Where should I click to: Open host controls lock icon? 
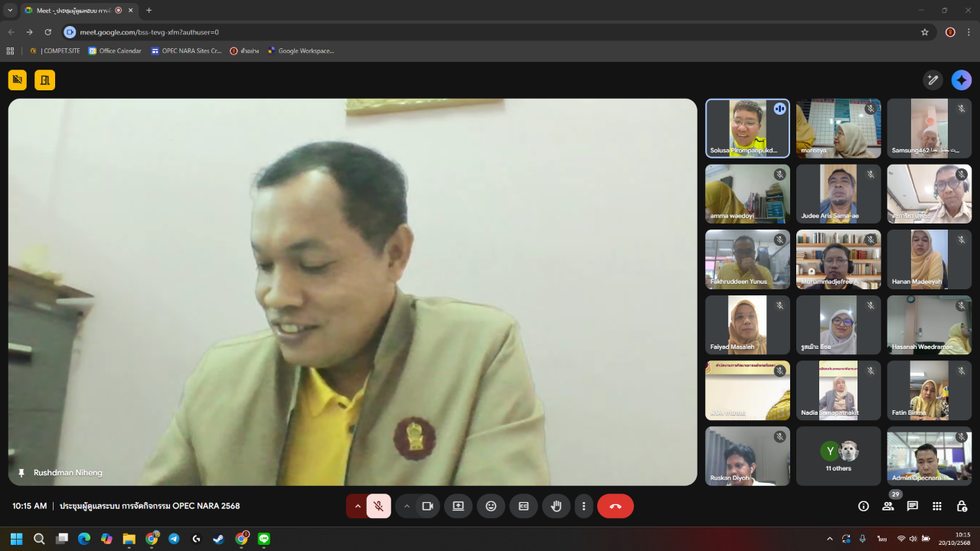click(x=962, y=506)
